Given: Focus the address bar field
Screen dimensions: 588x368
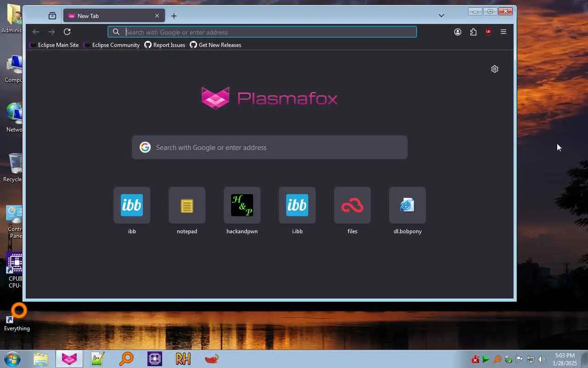Looking at the screenshot, I should tap(262, 32).
